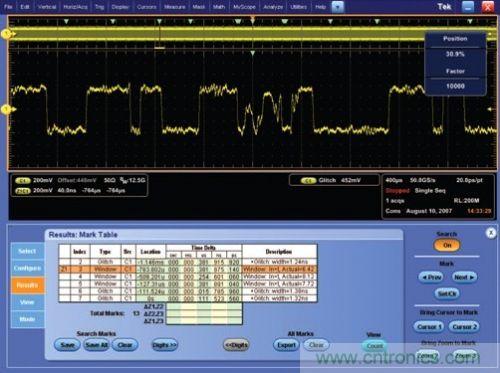Click the zoom Position value 30.9%
The height and width of the screenshot is (373, 500).
(x=455, y=54)
